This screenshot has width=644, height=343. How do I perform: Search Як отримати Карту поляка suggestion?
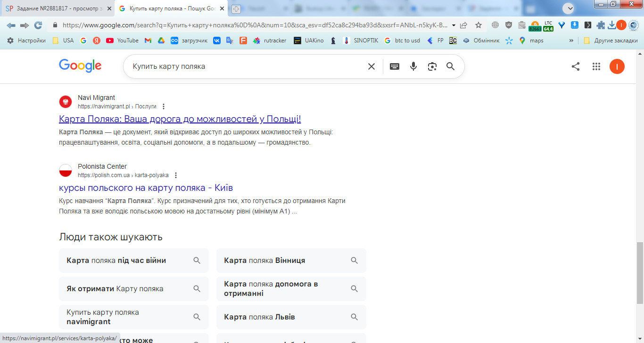(x=134, y=289)
